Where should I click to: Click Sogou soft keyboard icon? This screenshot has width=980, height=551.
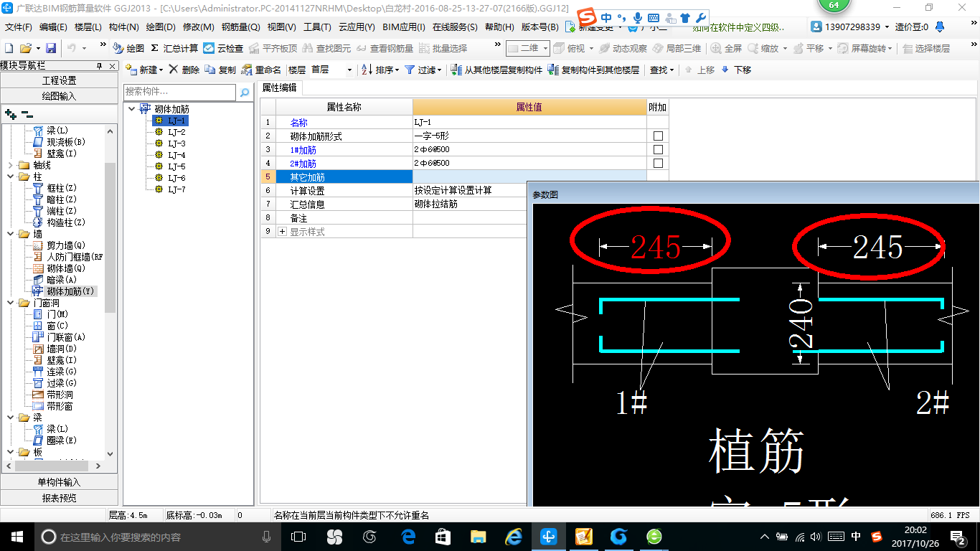(x=654, y=18)
